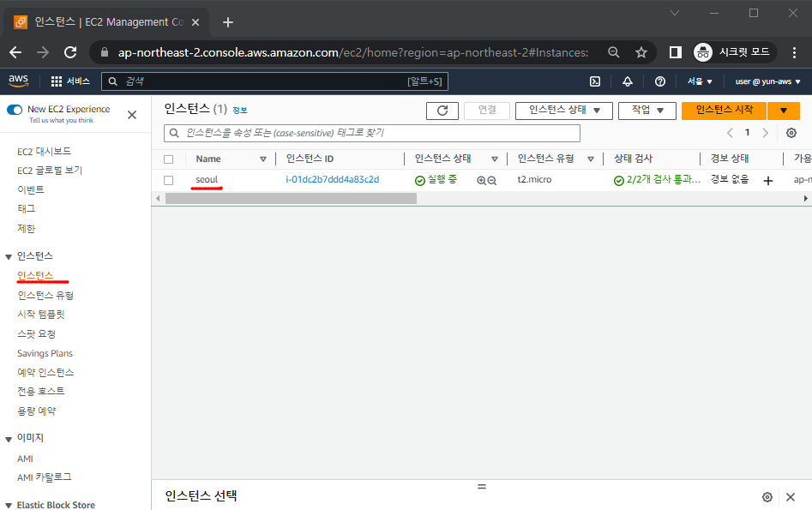
Task: Click the panel resize handle bar
Action: (482, 487)
